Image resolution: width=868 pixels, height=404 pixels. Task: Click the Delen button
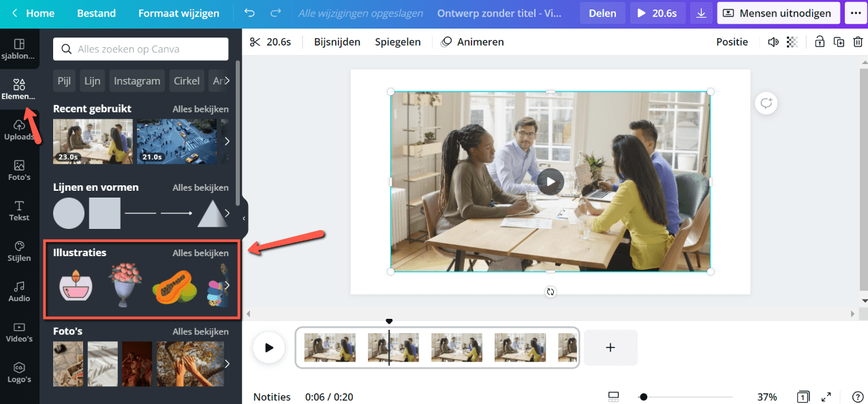602,14
